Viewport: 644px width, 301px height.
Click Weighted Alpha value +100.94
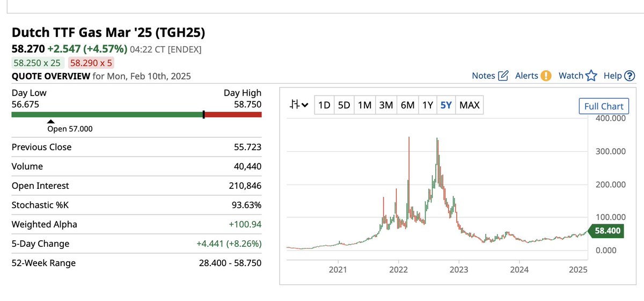tap(245, 224)
